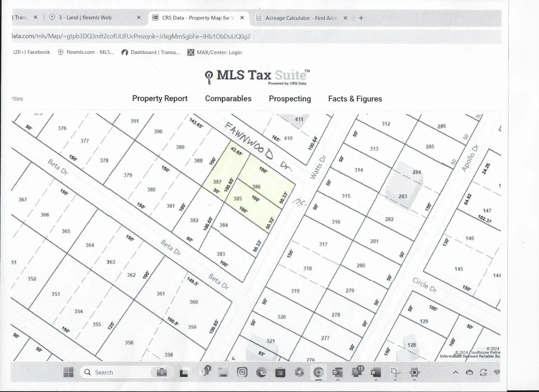Open File Explorer from the taskbar
The image size is (539, 392).
coord(223,373)
